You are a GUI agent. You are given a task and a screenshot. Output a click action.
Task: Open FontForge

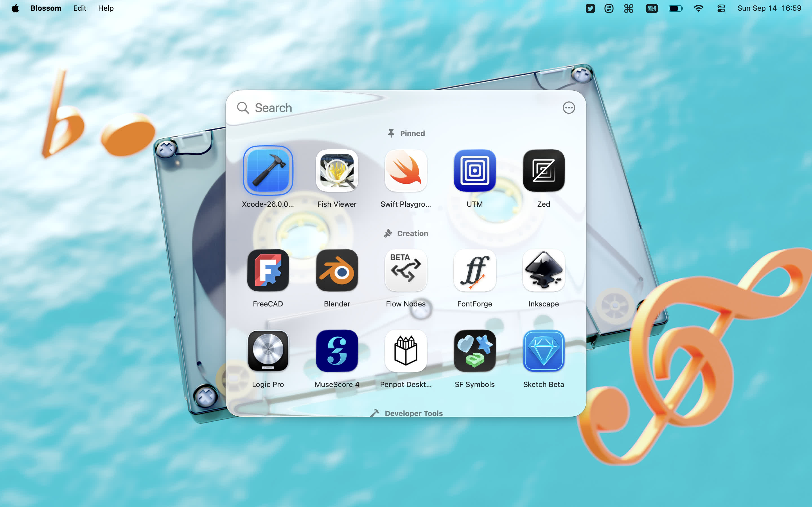[x=475, y=270]
